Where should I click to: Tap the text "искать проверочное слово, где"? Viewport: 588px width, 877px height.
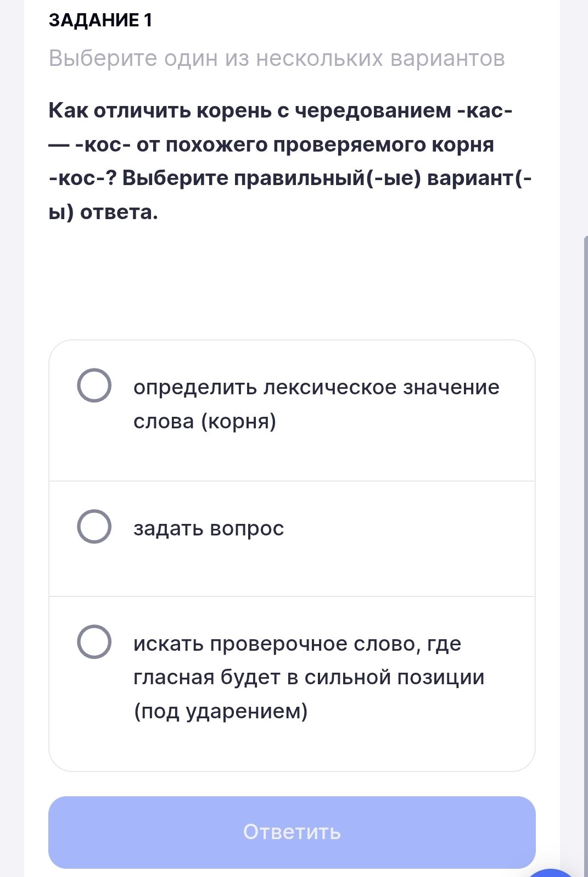[x=297, y=644]
